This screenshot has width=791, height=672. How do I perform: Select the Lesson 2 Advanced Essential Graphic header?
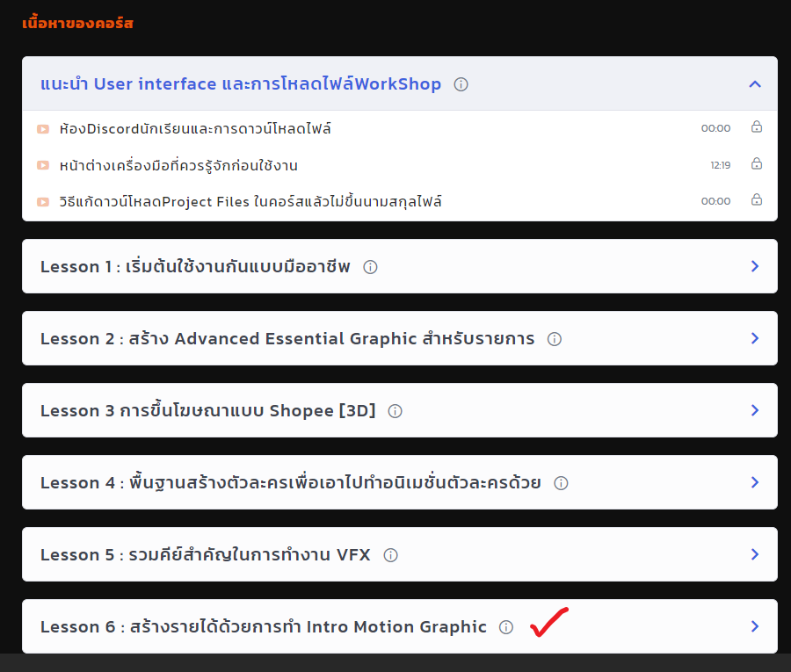pyautogui.click(x=287, y=339)
